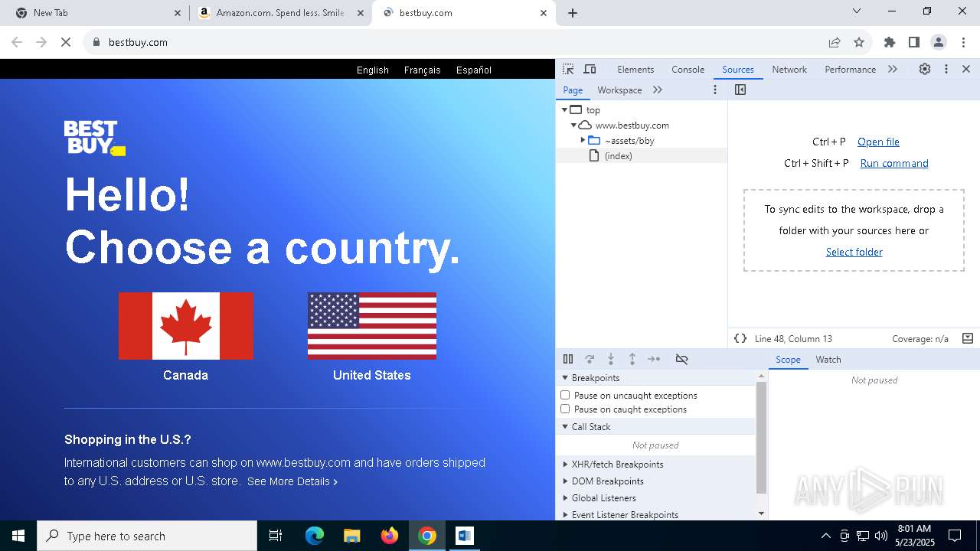The width and height of the screenshot is (980, 551).
Task: Show more DevTools panel tabs
Action: (893, 69)
